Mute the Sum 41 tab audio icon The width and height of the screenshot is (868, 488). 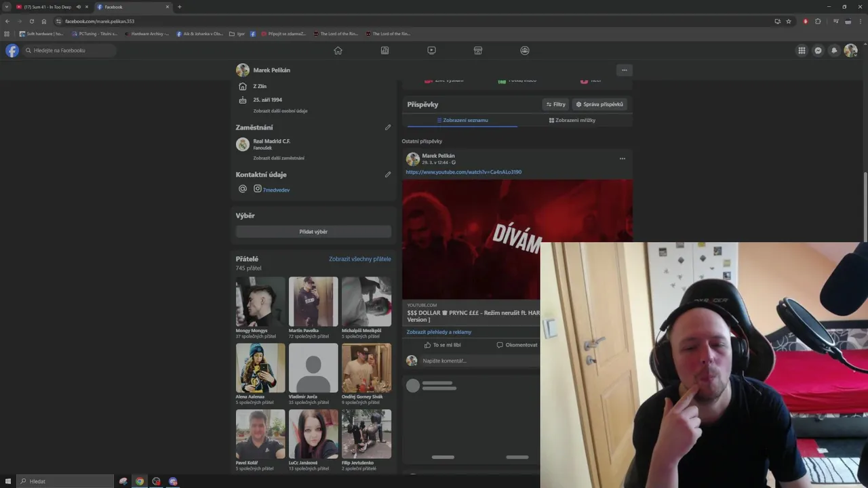click(79, 7)
